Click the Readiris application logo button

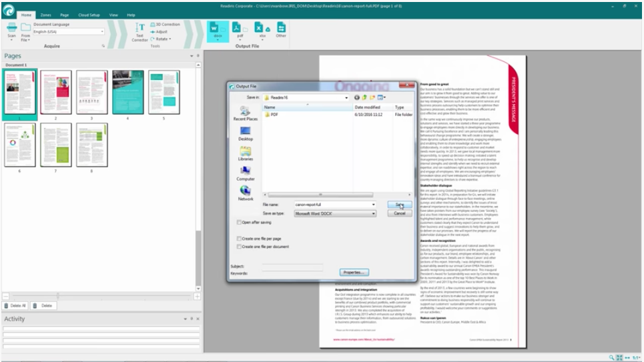(8, 10)
